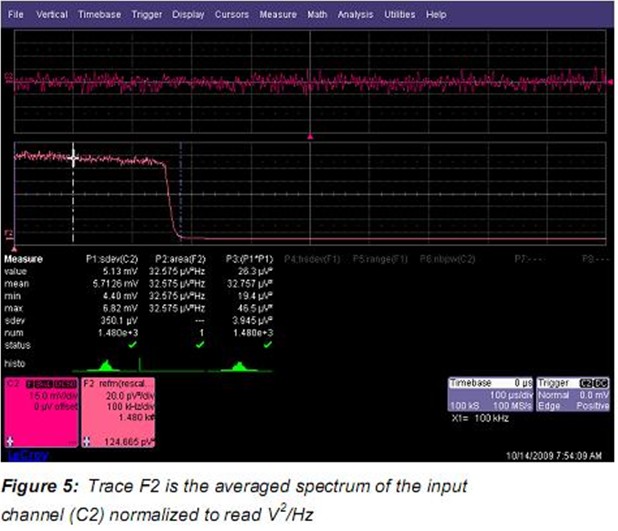Open the Trigger descriptor box
This screenshot has width=618, height=531.
[x=567, y=397]
